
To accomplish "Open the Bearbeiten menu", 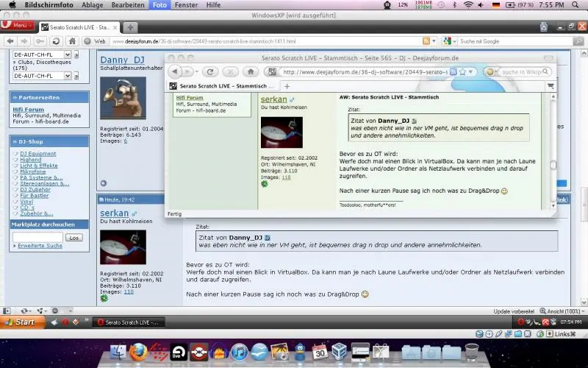I will pyautogui.click(x=127, y=5).
